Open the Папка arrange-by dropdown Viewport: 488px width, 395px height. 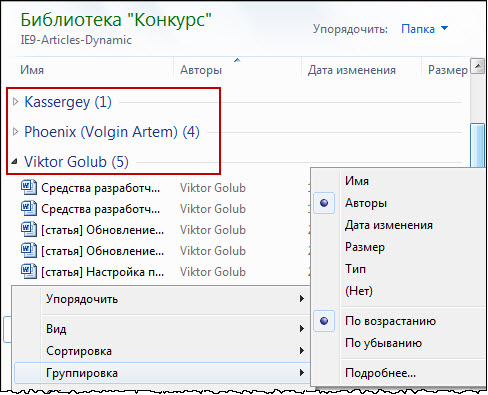click(x=424, y=29)
